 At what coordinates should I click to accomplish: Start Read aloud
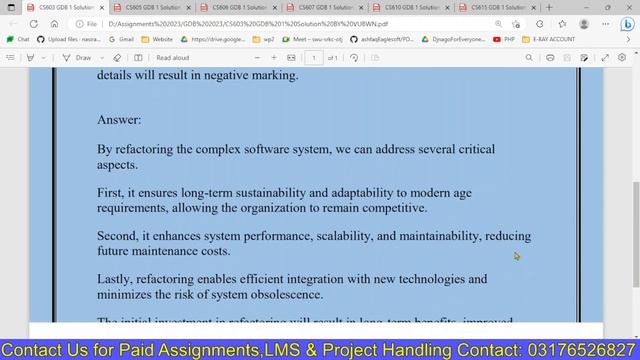coord(173,58)
